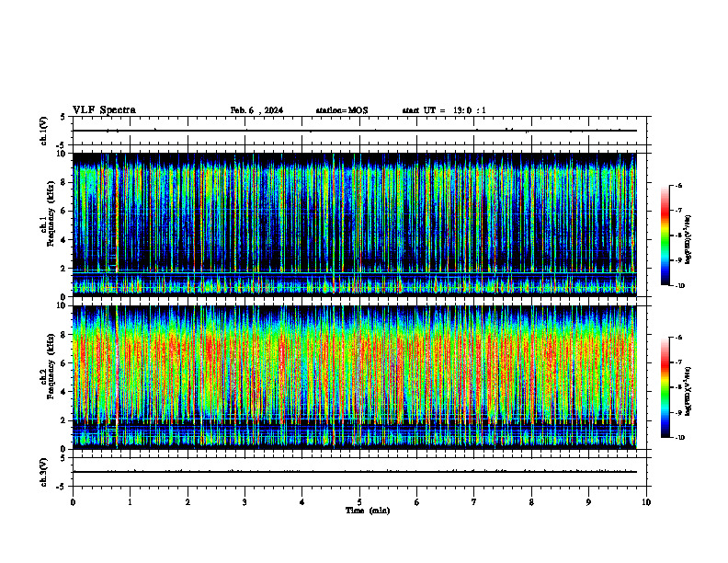Click the "7" time axis tick label
Image resolution: width=728 pixels, height=563 pixels.
474,502
